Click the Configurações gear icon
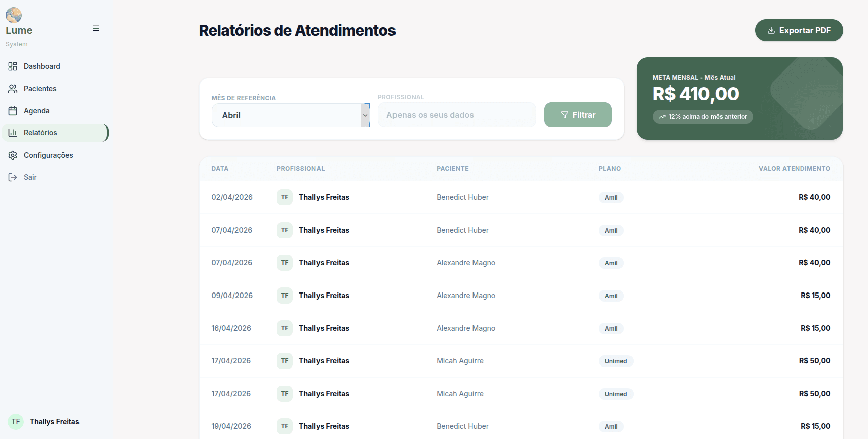The width and height of the screenshot is (868, 439). 13,155
